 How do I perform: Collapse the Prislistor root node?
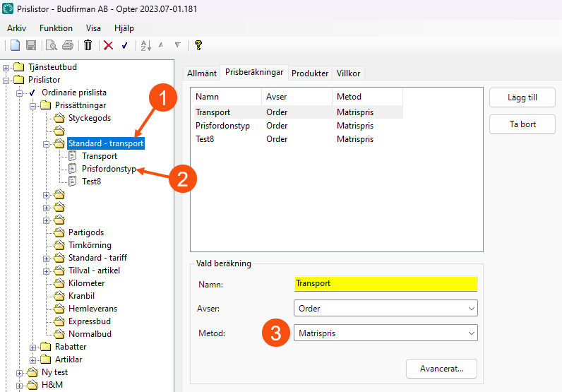click(x=7, y=80)
